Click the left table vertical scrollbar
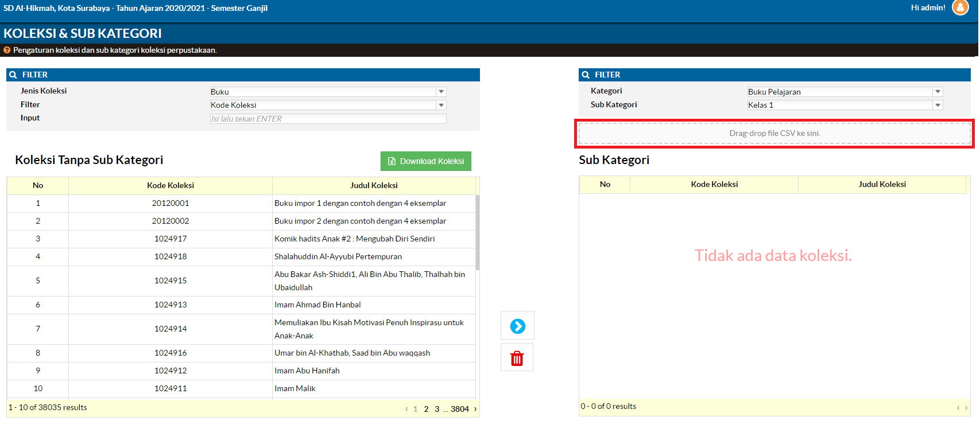The height and width of the screenshot is (421, 980). tap(478, 232)
